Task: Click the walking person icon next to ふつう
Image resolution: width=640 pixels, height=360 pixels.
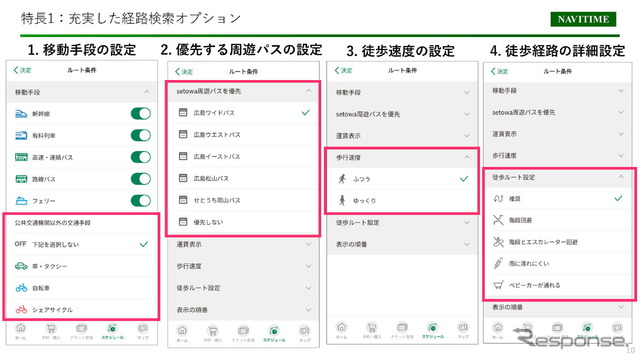Action: (x=342, y=179)
